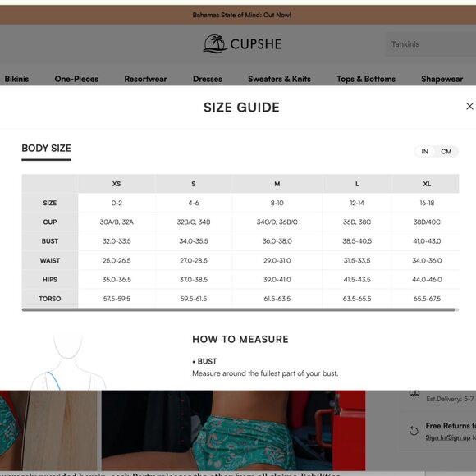Switch measurement units to IN

424,152
